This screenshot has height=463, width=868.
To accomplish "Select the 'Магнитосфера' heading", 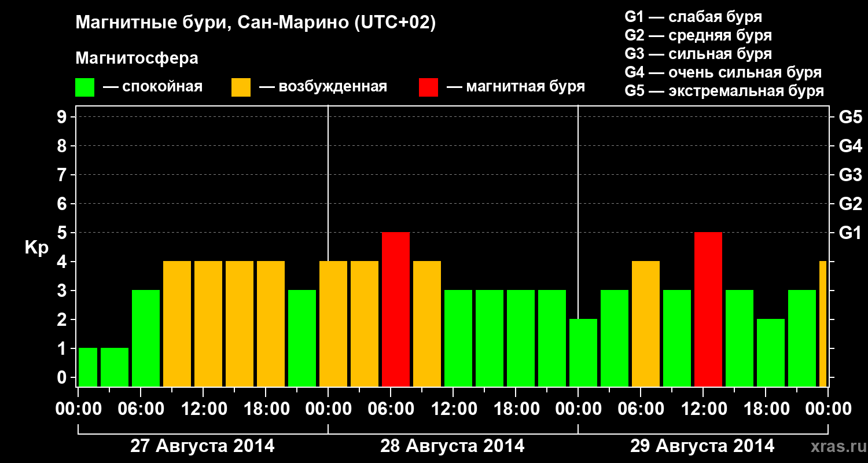I will point(137,58).
